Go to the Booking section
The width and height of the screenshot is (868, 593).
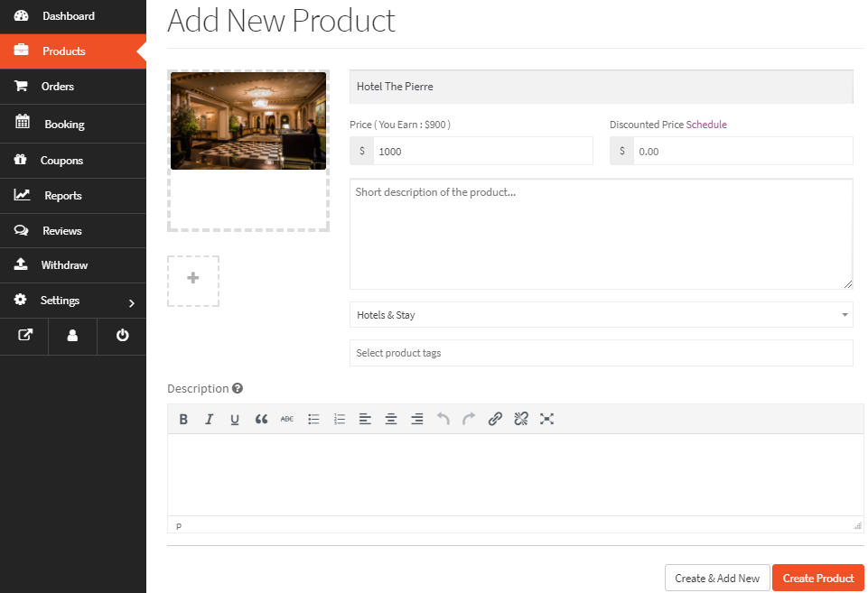pyautogui.click(x=64, y=125)
